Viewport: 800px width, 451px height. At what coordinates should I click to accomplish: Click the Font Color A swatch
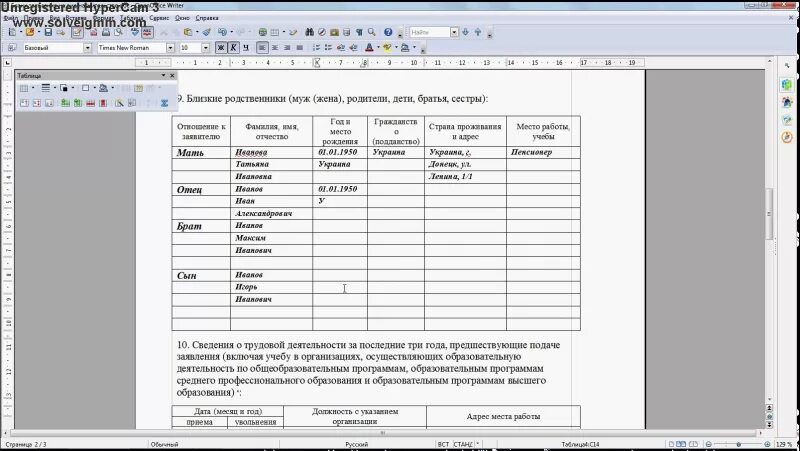point(369,47)
